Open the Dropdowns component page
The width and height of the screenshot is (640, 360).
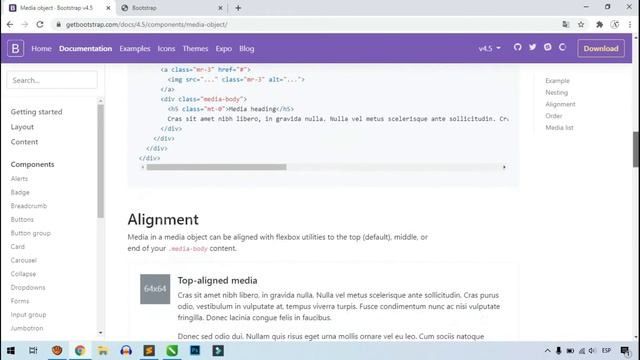click(28, 287)
